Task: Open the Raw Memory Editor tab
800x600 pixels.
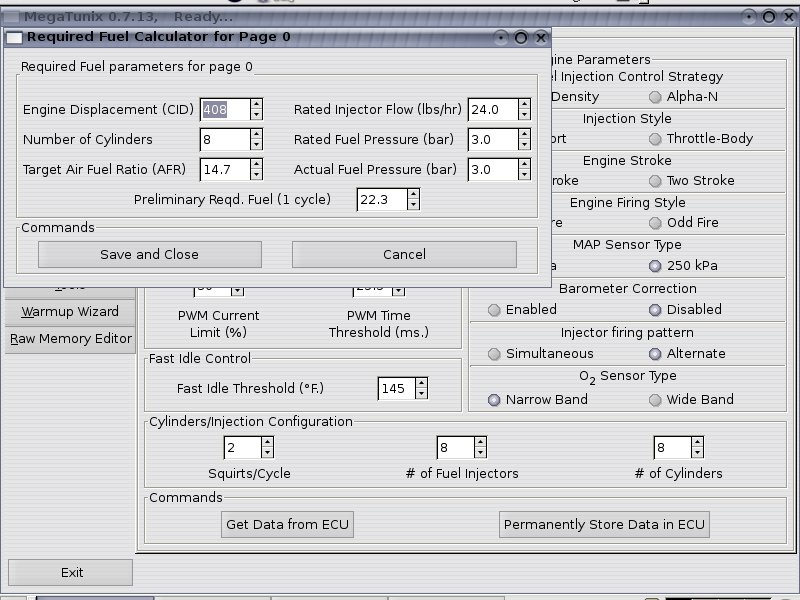Action: tap(70, 339)
